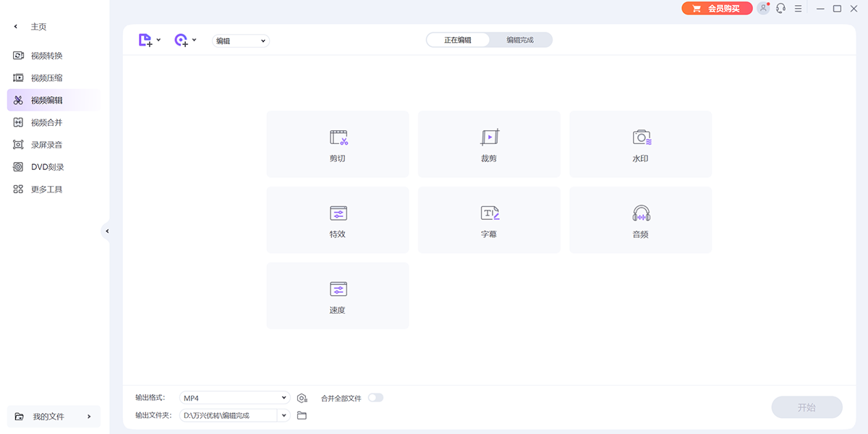Open 我的文件 in the sidebar
This screenshot has height=434, width=868.
coord(54,417)
